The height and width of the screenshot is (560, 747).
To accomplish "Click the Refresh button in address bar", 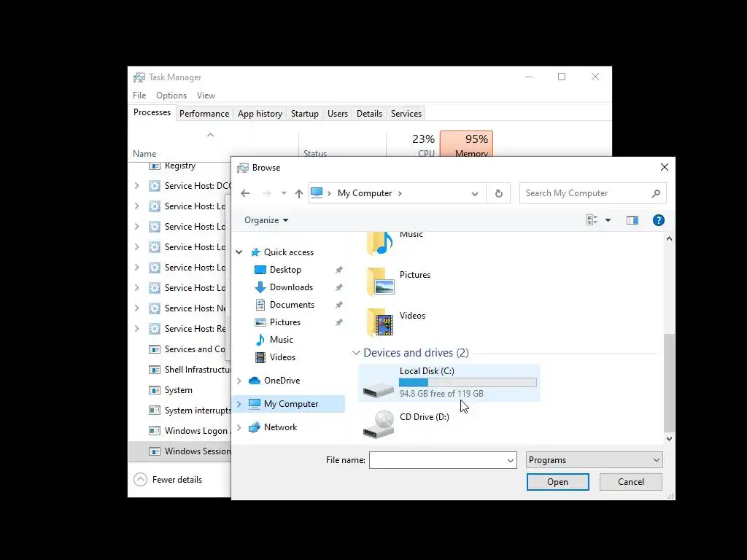I will (498, 193).
